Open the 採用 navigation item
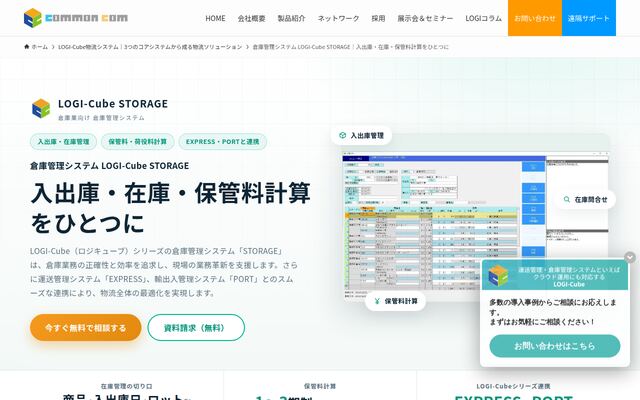 tap(378, 18)
